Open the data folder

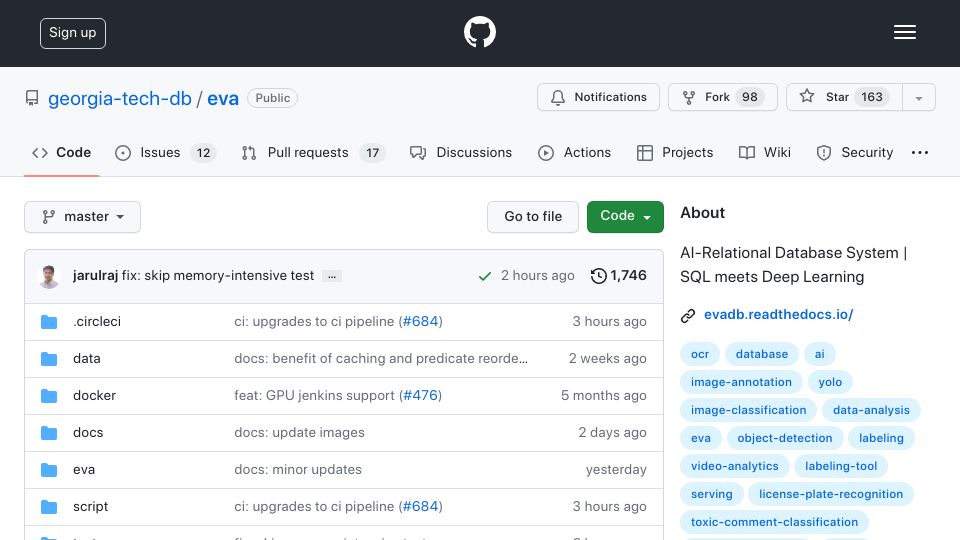[x=86, y=359]
